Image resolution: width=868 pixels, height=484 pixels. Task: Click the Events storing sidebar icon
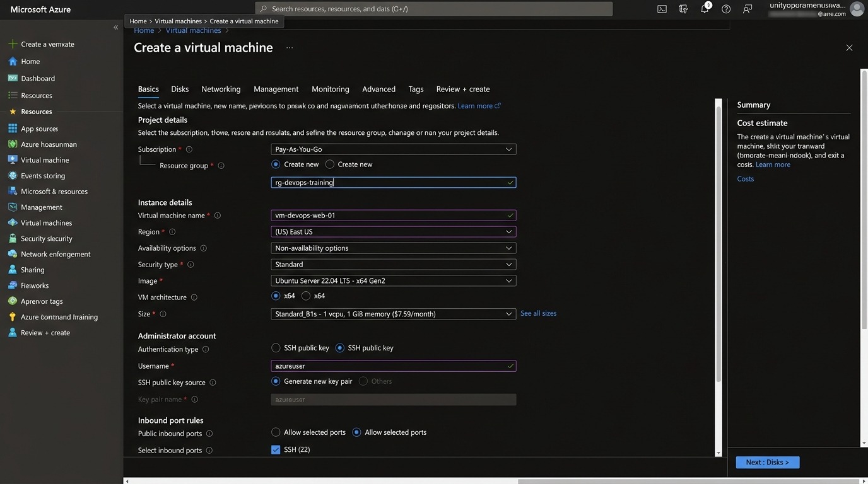coord(13,175)
